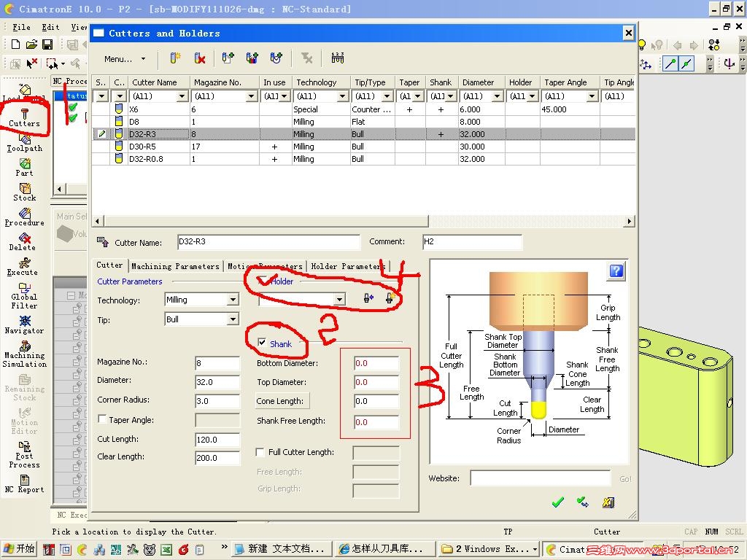The height and width of the screenshot is (560, 747).
Task: Click the Cone Length button
Action: point(282,401)
